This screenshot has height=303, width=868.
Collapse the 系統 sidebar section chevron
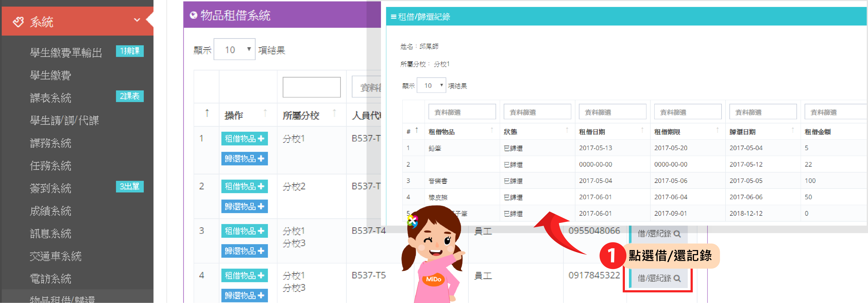point(137,20)
